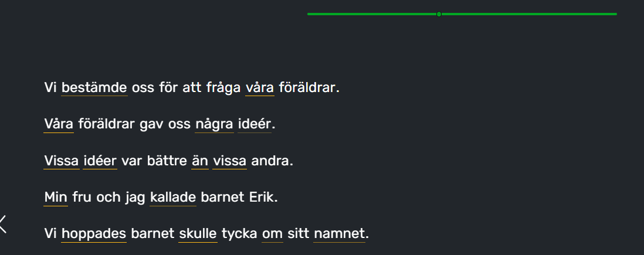Click the name 'Erik' in the fourth sentence

click(x=261, y=198)
